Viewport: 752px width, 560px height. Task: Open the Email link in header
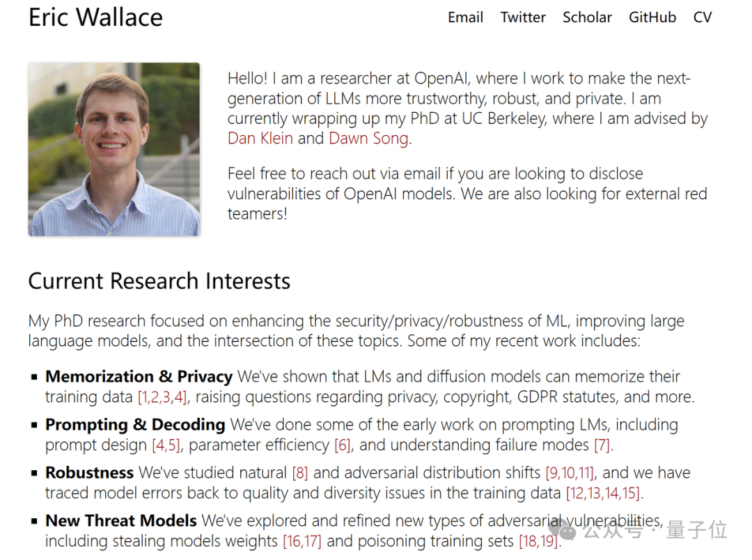click(465, 17)
